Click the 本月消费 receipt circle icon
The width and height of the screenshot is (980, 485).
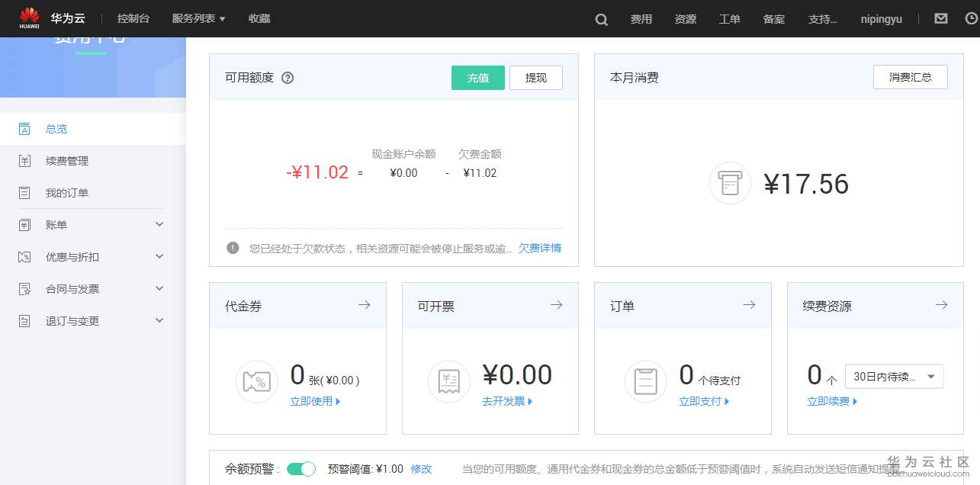tap(730, 183)
